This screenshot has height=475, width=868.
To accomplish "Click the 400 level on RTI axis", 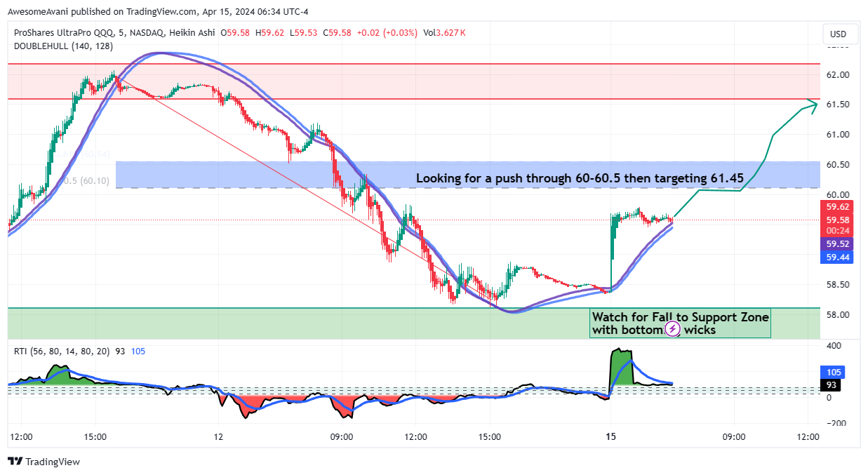I will (834, 347).
